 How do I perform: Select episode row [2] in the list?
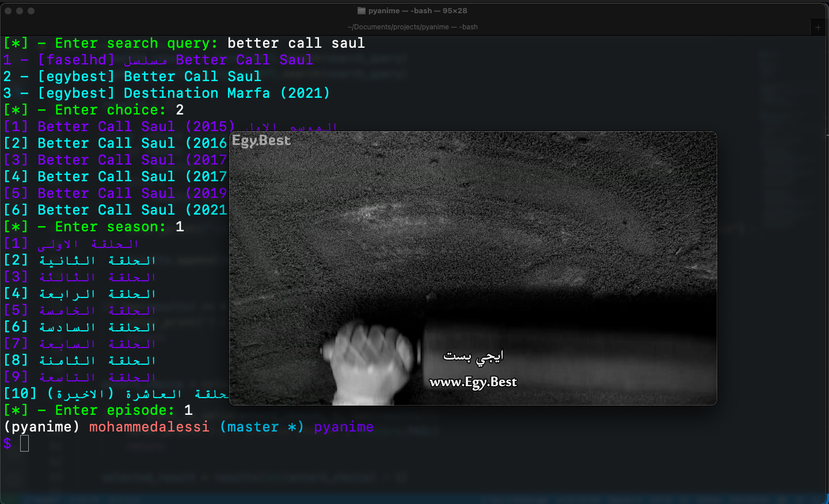[80, 261]
